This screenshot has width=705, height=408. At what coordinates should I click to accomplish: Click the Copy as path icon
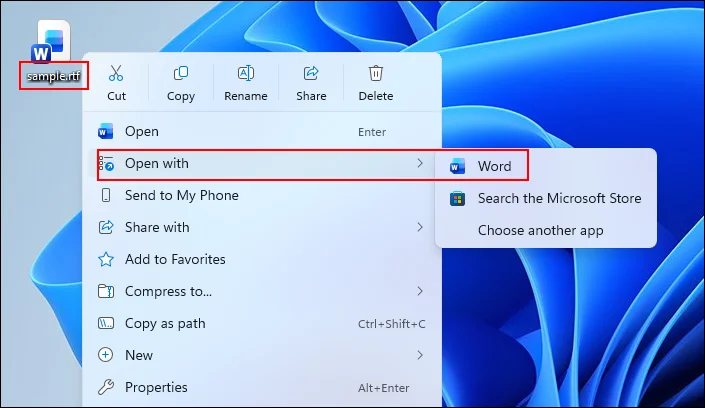click(x=106, y=323)
